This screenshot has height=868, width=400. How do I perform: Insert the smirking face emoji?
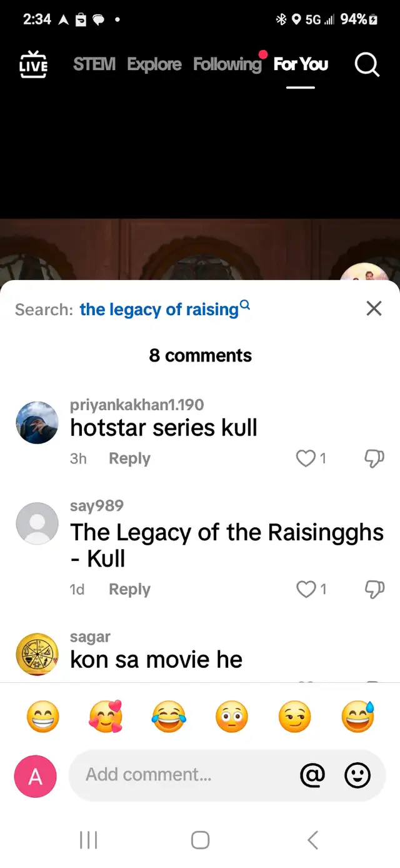pyautogui.click(x=294, y=717)
